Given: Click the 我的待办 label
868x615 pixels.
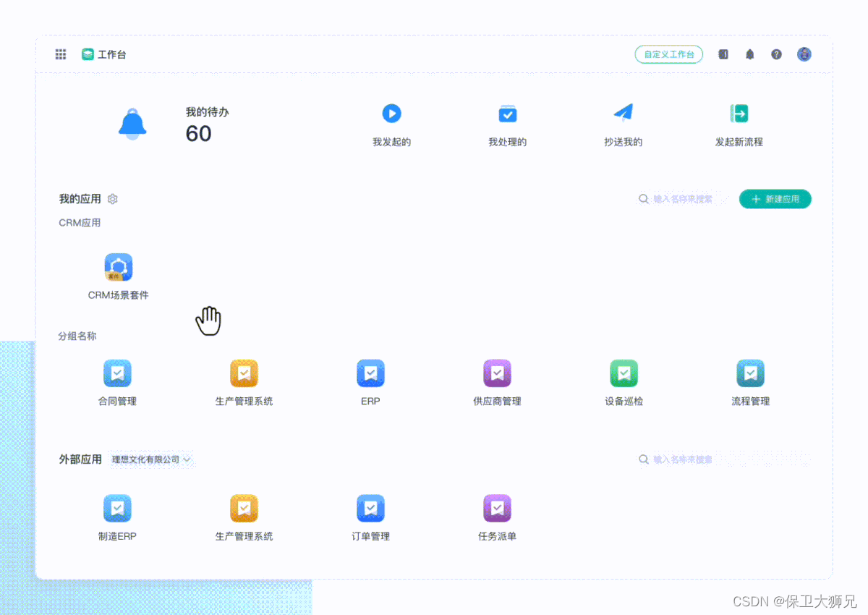Looking at the screenshot, I should [207, 112].
